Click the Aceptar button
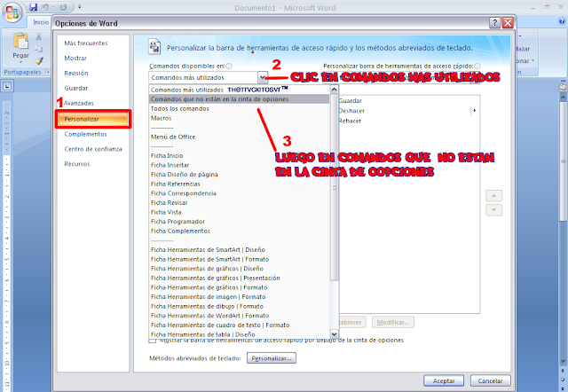 (x=444, y=380)
